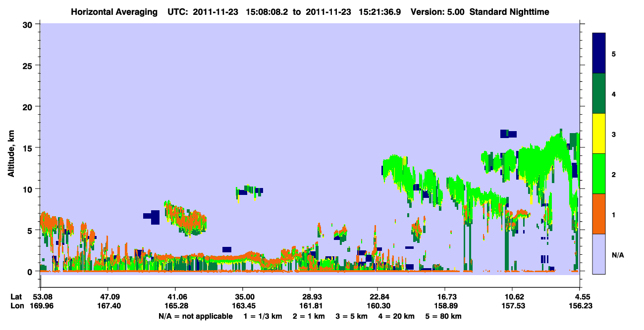Click the dark green colorbar segment for level 4
This screenshot has height=330, width=644.
pyautogui.click(x=599, y=94)
